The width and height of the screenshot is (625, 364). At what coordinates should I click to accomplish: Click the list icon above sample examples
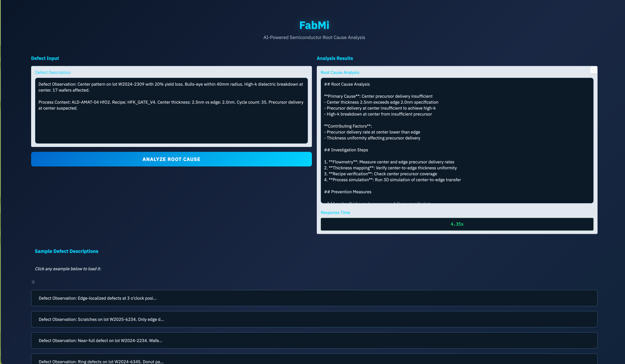coord(33,282)
